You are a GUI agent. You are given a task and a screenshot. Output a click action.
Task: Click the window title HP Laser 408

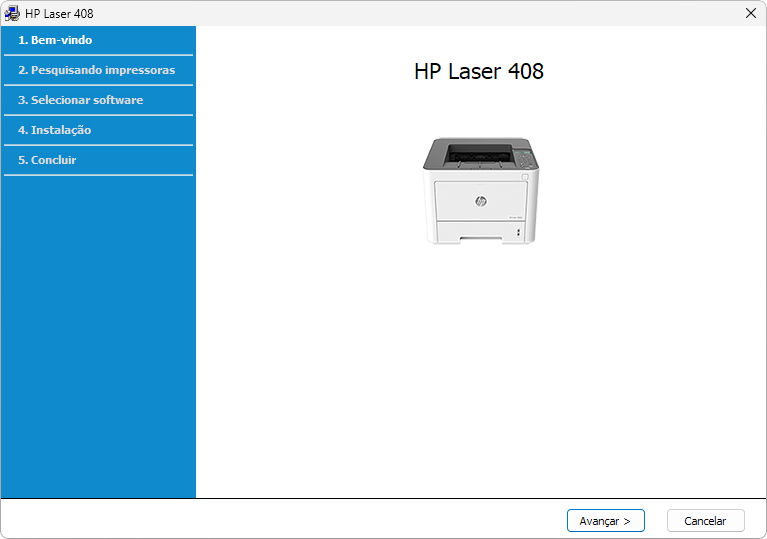59,14
